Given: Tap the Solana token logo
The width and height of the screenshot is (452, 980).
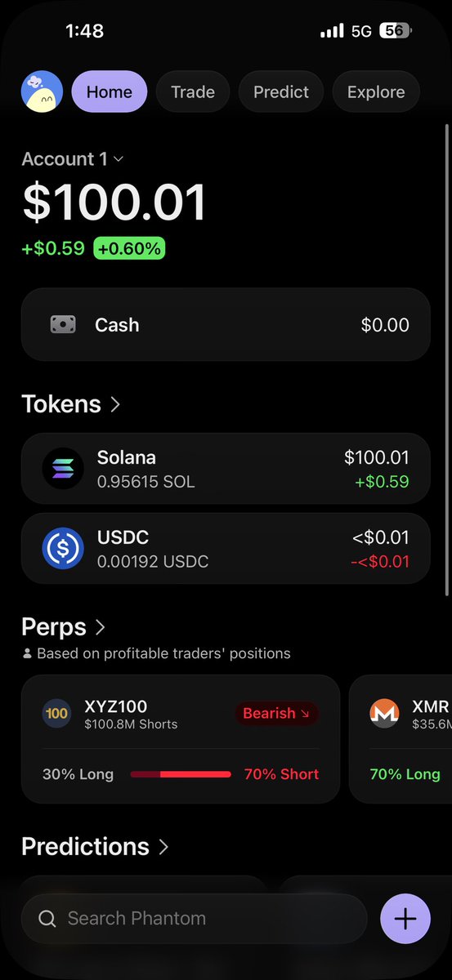Looking at the screenshot, I should click(63, 469).
